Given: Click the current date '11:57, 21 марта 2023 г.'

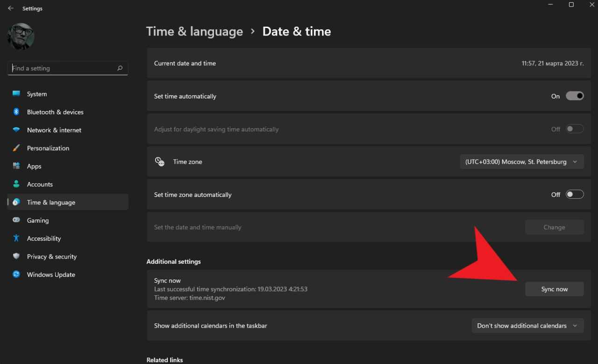Looking at the screenshot, I should pyautogui.click(x=553, y=63).
